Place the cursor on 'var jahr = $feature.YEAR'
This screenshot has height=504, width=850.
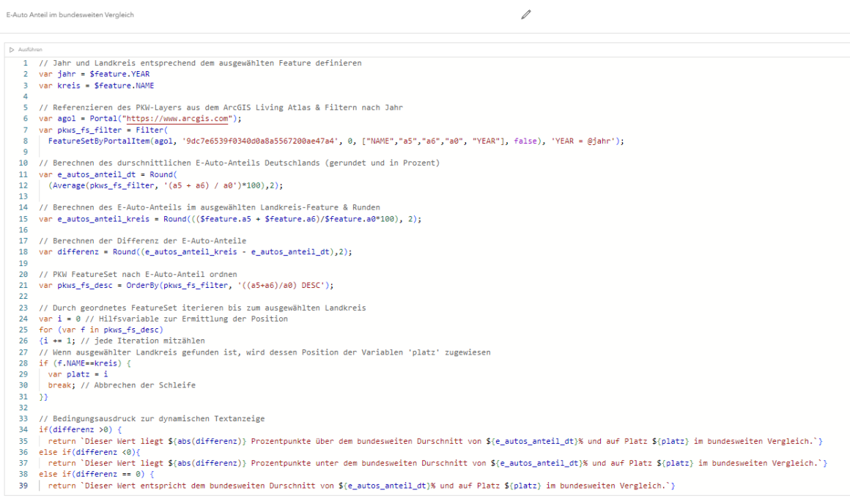coord(95,74)
